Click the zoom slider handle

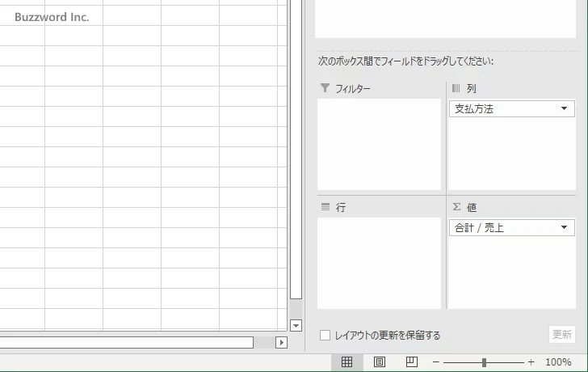click(484, 362)
